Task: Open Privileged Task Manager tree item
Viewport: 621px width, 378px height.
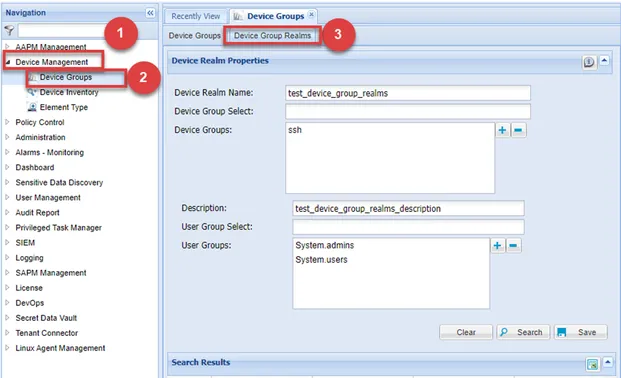Action: click(x=59, y=227)
